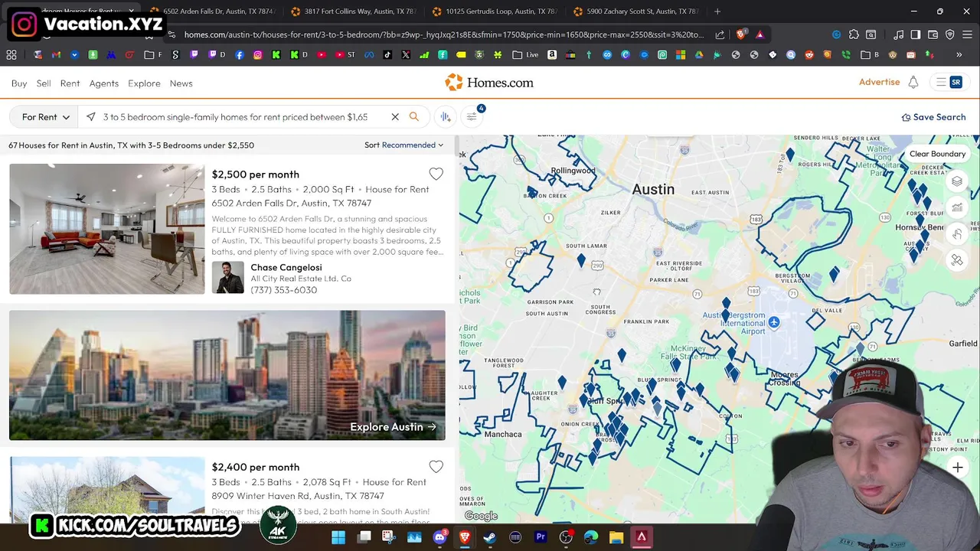980x551 pixels.
Task: Click Chase Cangelosi's agent photo
Action: point(227,278)
